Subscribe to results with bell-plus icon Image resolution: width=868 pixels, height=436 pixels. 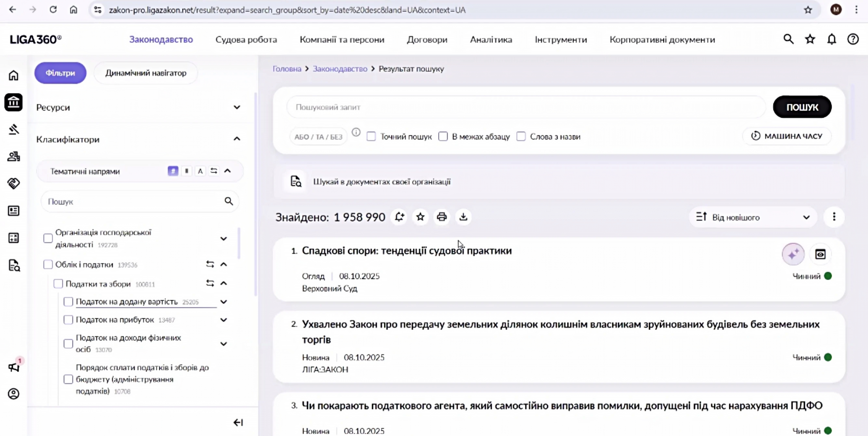tap(399, 217)
